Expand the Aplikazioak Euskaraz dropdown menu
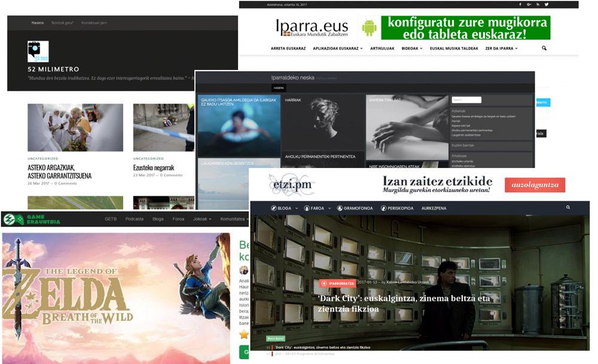 337,48
